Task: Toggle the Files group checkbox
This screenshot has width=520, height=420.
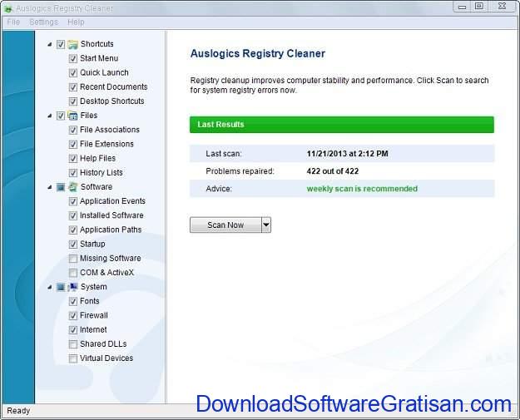Action: 61,116
